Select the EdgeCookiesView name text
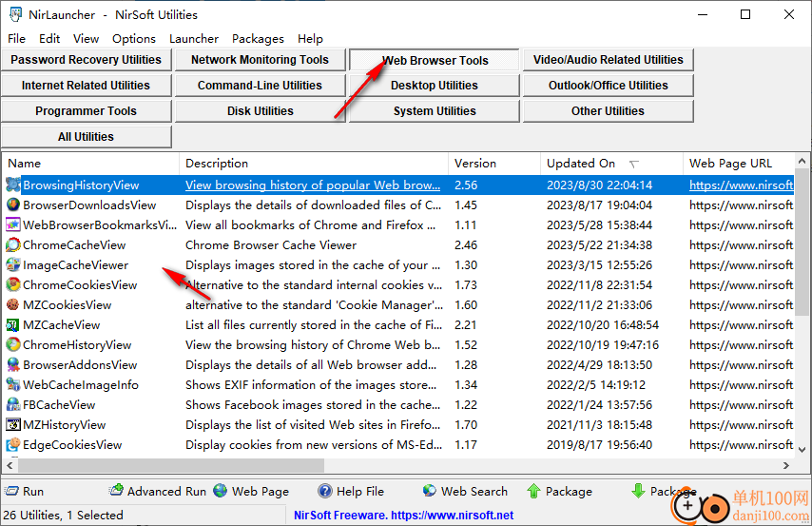Viewport: 812px width, 526px height. point(72,444)
